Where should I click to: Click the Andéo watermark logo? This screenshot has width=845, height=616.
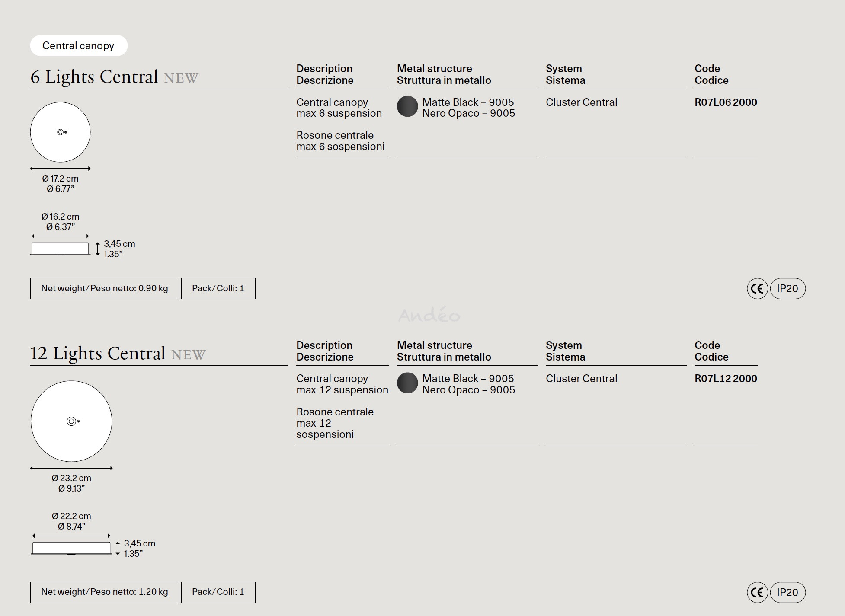(429, 315)
